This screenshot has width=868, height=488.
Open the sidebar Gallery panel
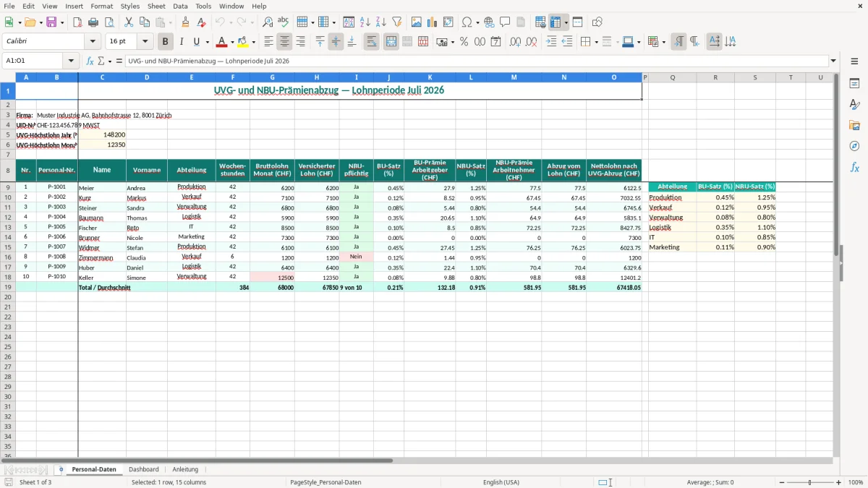point(854,126)
